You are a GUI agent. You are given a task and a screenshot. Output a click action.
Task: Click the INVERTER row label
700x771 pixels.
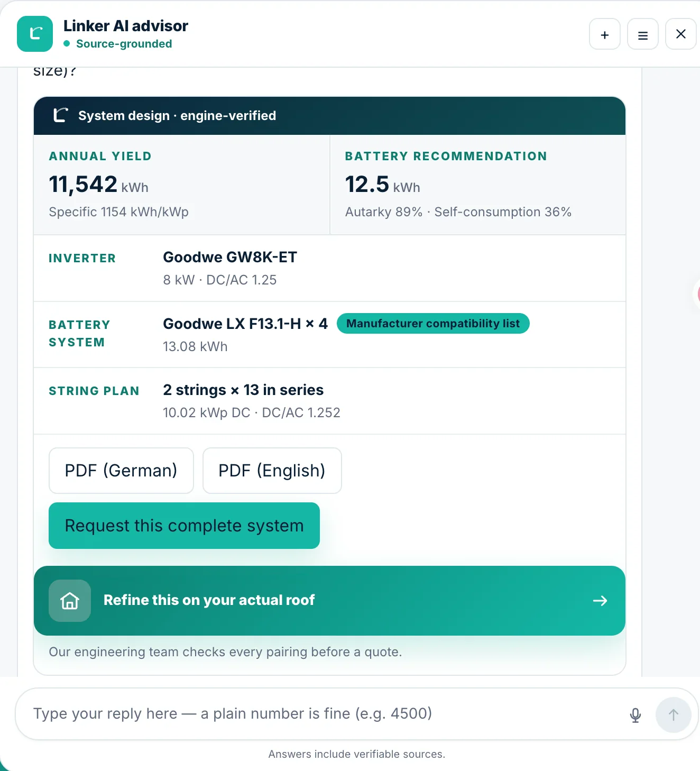click(x=82, y=259)
